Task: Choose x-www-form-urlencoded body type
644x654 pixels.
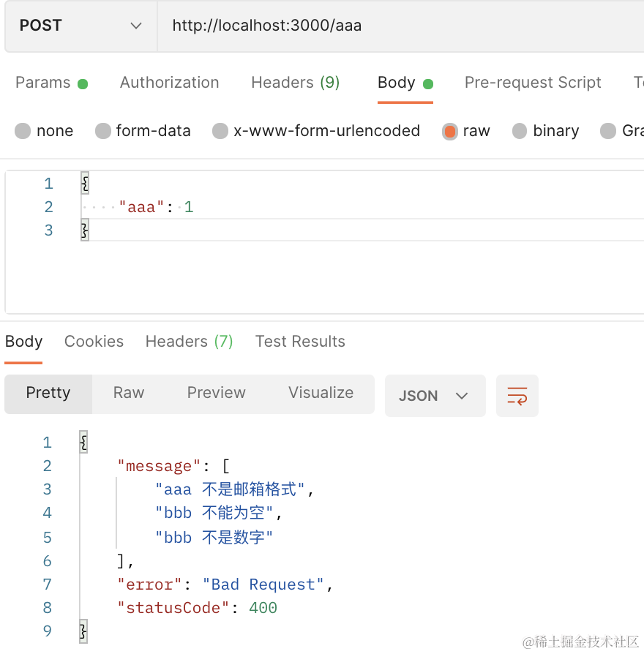Action: coord(220,131)
